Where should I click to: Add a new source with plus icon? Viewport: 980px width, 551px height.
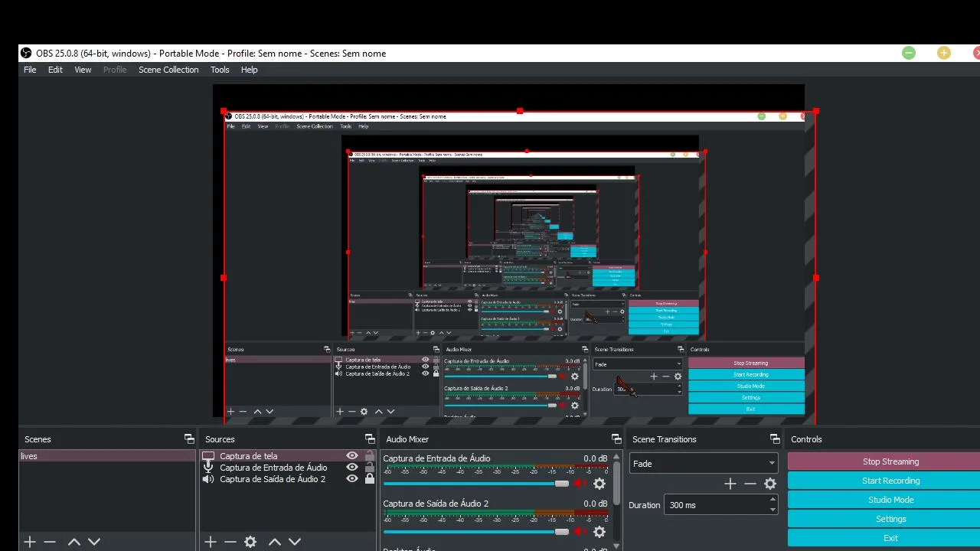[x=211, y=542]
